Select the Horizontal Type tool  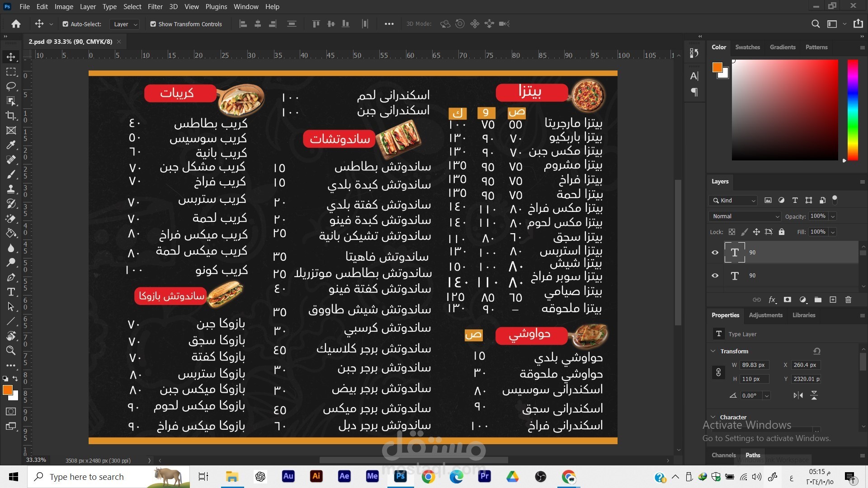(x=11, y=292)
